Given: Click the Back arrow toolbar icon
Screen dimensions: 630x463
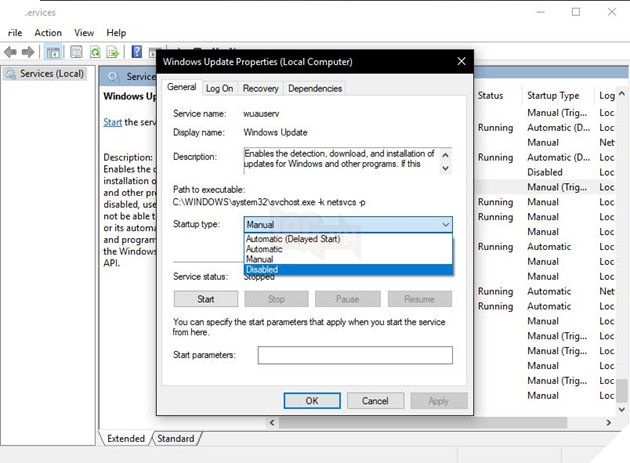Looking at the screenshot, I should point(11,52).
